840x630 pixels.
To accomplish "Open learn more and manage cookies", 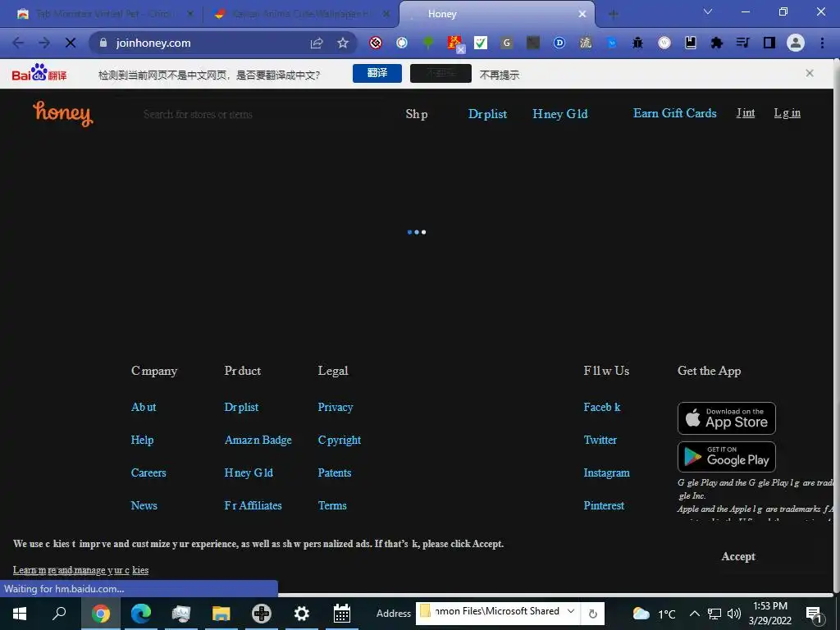I will (80, 570).
